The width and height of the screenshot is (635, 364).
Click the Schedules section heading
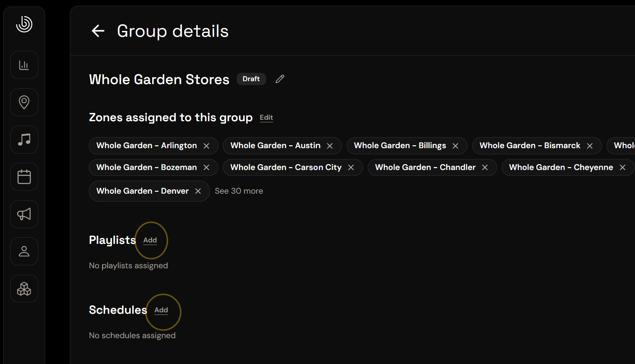pos(118,310)
